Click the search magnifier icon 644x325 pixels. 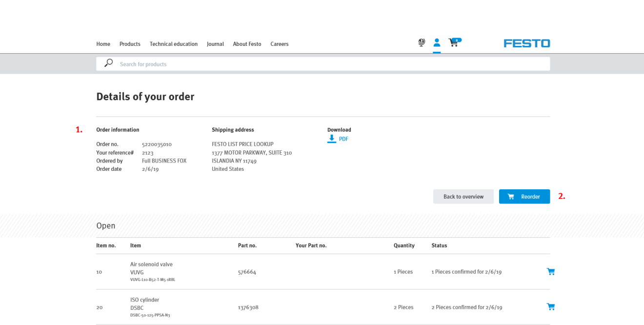tap(108, 63)
